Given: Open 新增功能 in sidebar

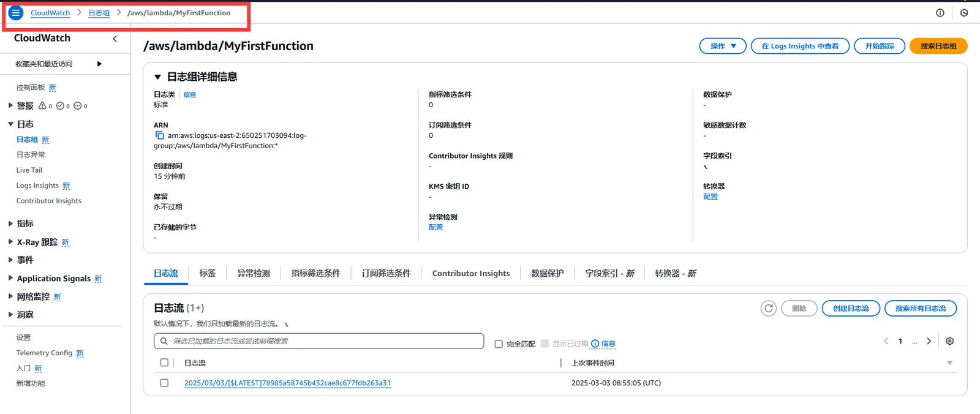Looking at the screenshot, I should [31, 383].
